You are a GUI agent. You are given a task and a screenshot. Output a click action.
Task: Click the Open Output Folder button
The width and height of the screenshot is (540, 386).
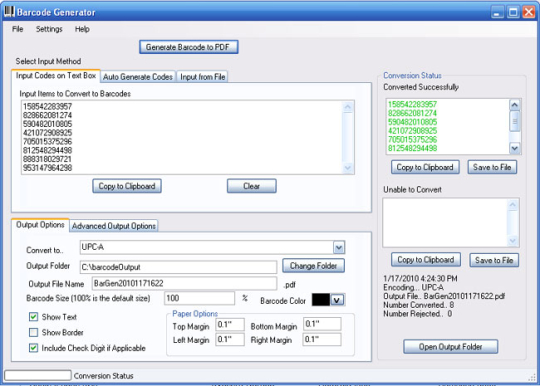(x=450, y=347)
